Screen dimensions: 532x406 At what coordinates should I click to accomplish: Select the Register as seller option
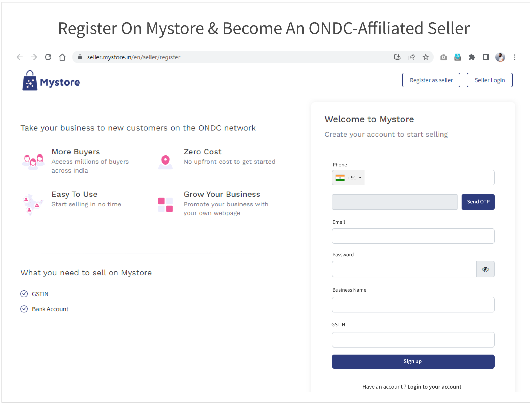(431, 80)
